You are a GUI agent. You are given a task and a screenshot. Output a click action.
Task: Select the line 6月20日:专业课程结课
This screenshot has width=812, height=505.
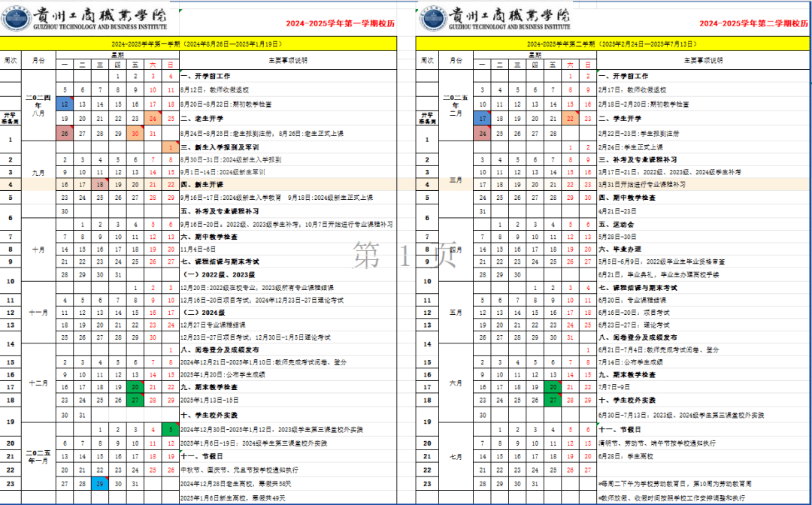pyautogui.click(x=632, y=300)
